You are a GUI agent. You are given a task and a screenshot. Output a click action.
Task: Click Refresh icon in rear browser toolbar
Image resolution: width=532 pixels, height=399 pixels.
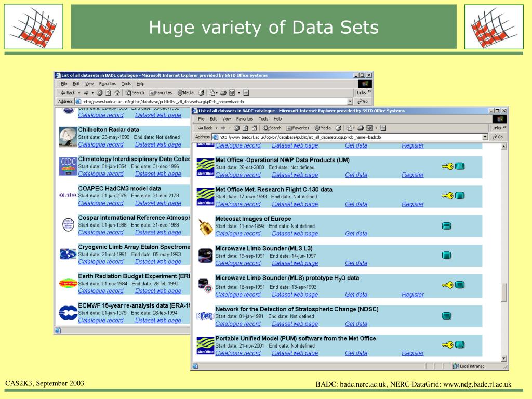tap(108, 92)
